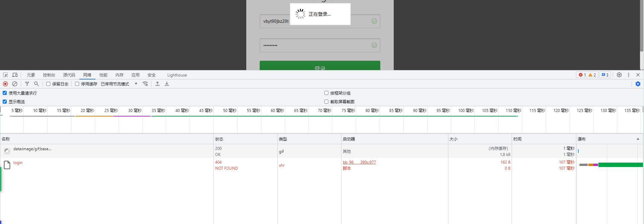Toggle 保留日志 checkbox
This screenshot has width=644, height=224.
pos(48,84)
